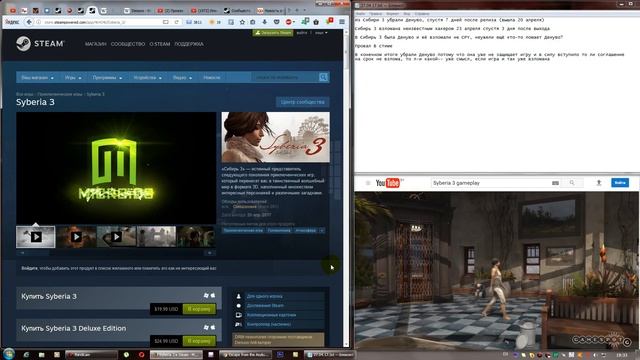Viewport: 640px width, 360px height.
Task: Click the controller support category icon
Action: pos(239,324)
